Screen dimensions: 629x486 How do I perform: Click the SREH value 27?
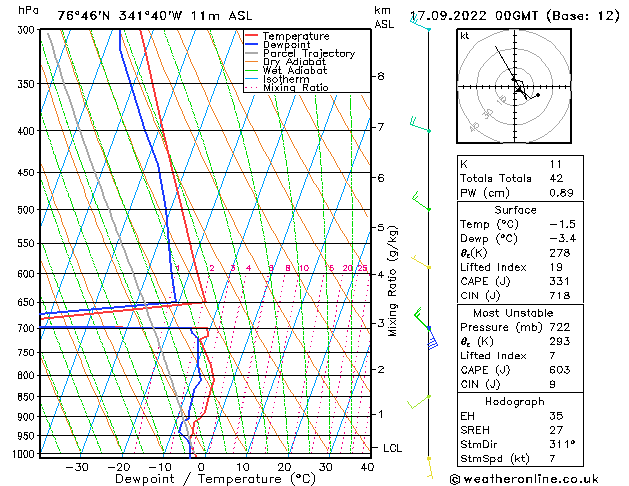556,430
